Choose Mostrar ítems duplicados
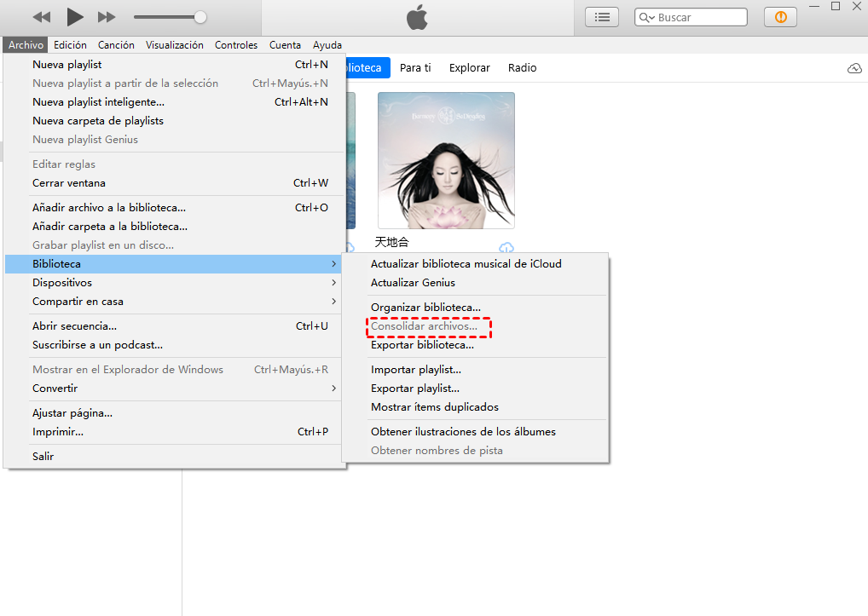Viewport: 868px width, 616px height. pyautogui.click(x=435, y=407)
